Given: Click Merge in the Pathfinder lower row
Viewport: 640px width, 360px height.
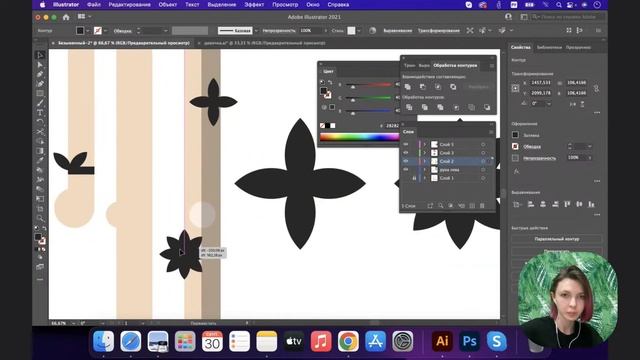Looking at the screenshot, I should tap(440, 107).
